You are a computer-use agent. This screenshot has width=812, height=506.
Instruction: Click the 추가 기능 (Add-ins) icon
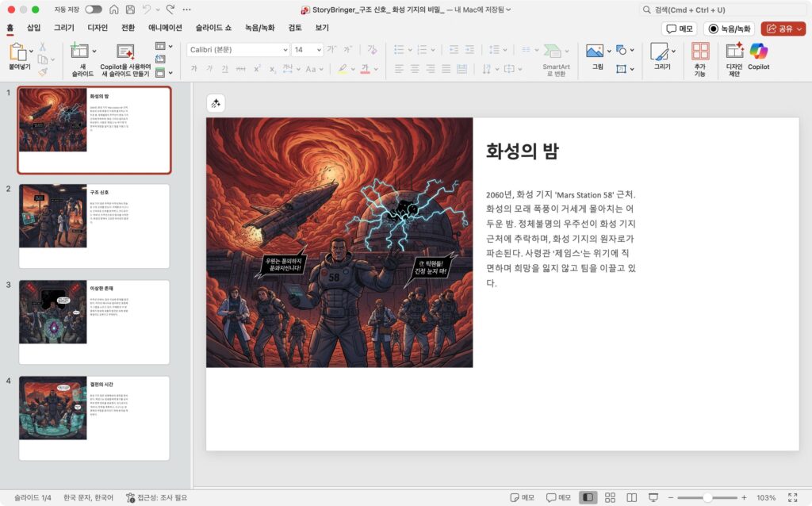[x=700, y=52]
